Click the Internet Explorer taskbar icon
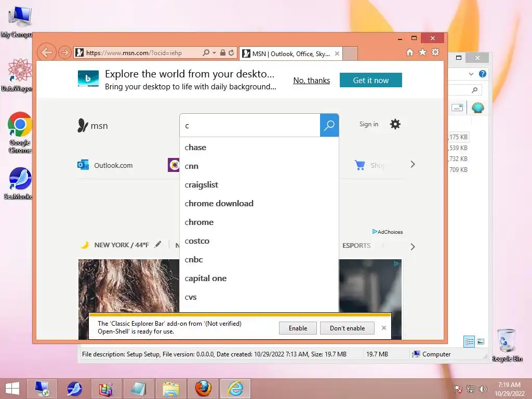 click(235, 389)
